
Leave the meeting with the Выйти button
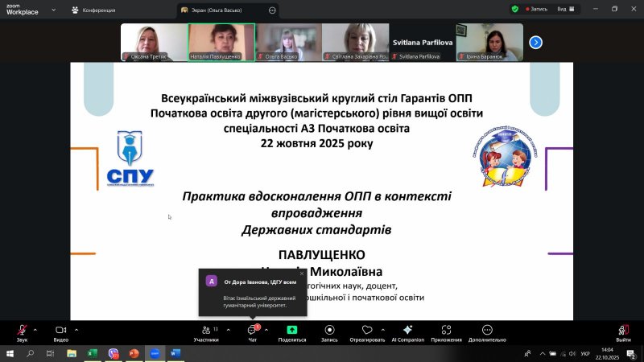pyautogui.click(x=622, y=331)
